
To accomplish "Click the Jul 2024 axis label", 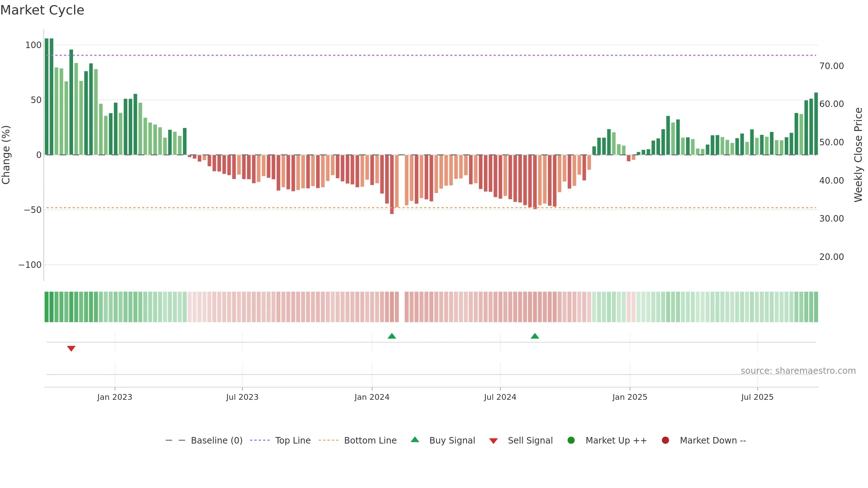I will pos(500,397).
